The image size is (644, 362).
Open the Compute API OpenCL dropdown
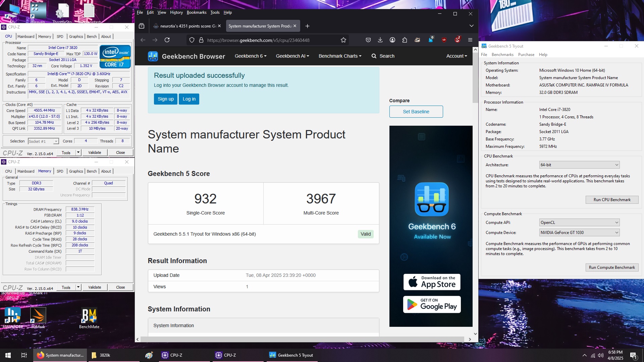[x=579, y=223]
